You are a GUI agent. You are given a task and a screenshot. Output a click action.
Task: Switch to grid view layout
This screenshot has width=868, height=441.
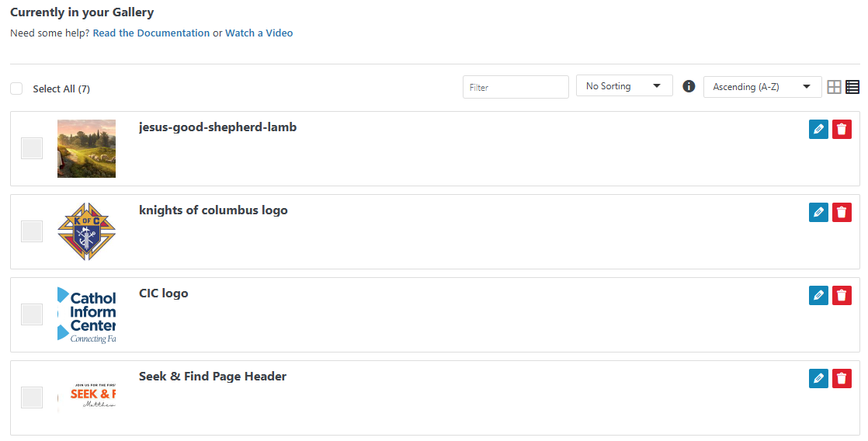[x=834, y=87]
